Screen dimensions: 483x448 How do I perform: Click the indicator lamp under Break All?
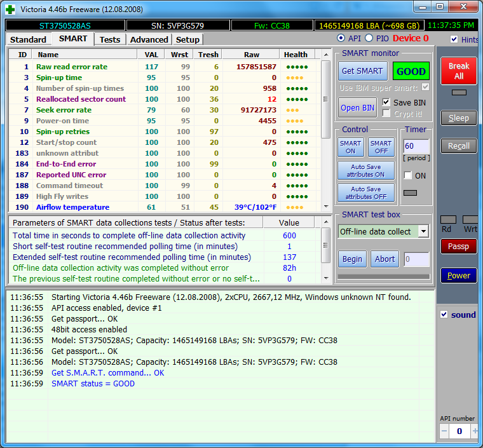tap(459, 92)
